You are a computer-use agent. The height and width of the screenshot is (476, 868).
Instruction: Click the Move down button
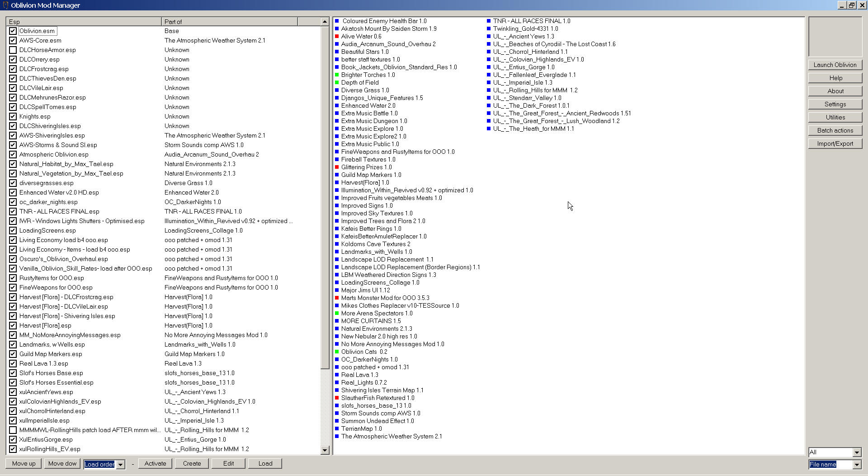[62, 463]
